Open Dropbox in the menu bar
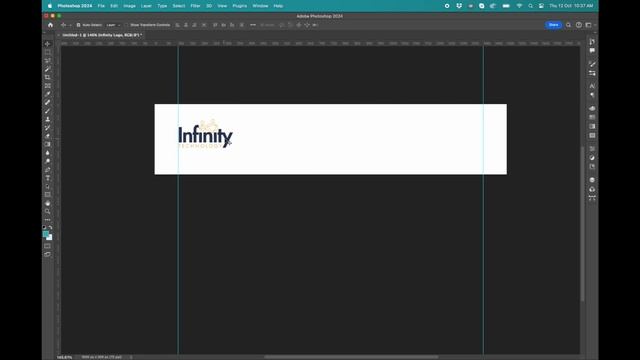 tap(459, 6)
